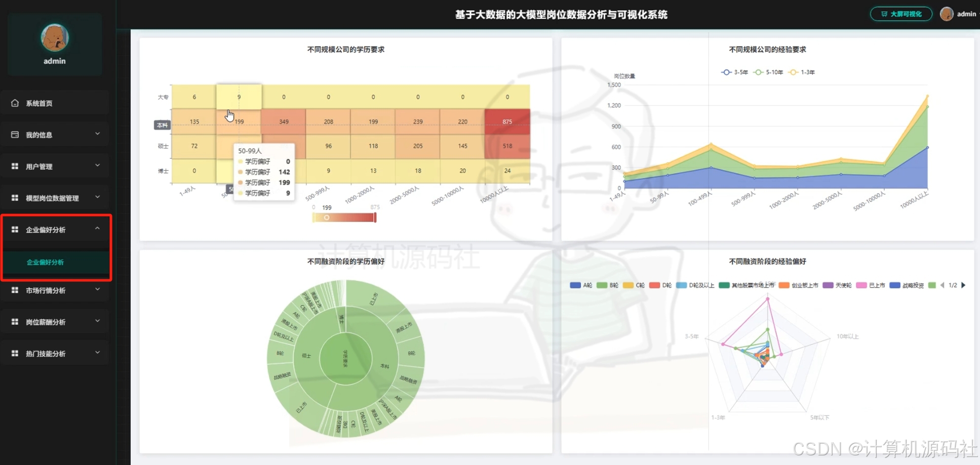This screenshot has width=980, height=465.
Task: Click heatmap cell showing 239
Action: point(418,121)
